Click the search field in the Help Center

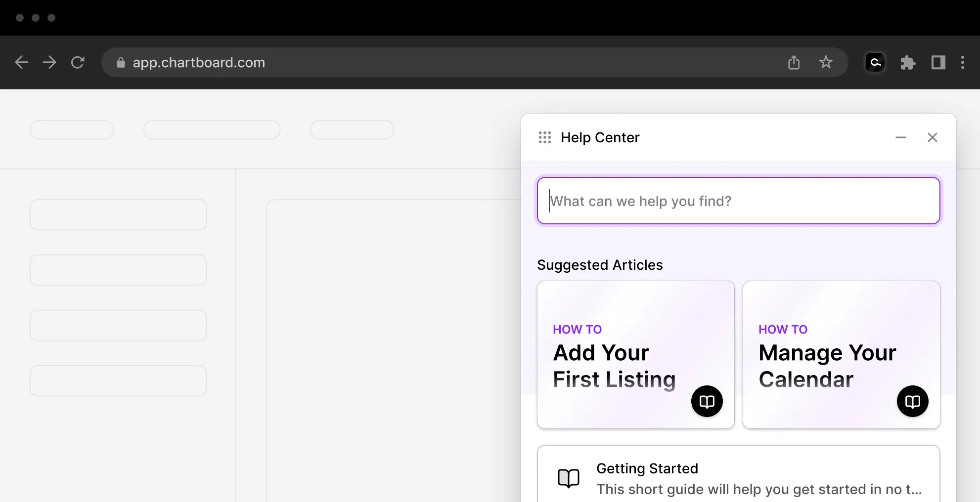(x=738, y=201)
